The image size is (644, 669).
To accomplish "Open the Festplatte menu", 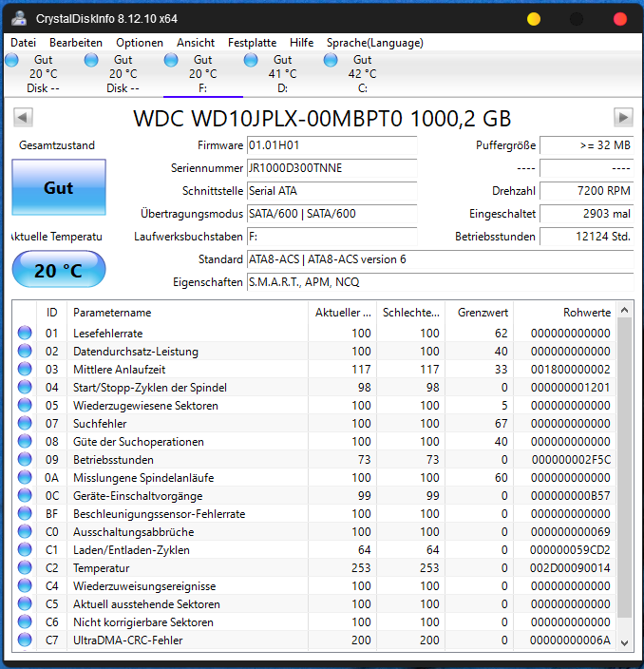I will pos(252,43).
